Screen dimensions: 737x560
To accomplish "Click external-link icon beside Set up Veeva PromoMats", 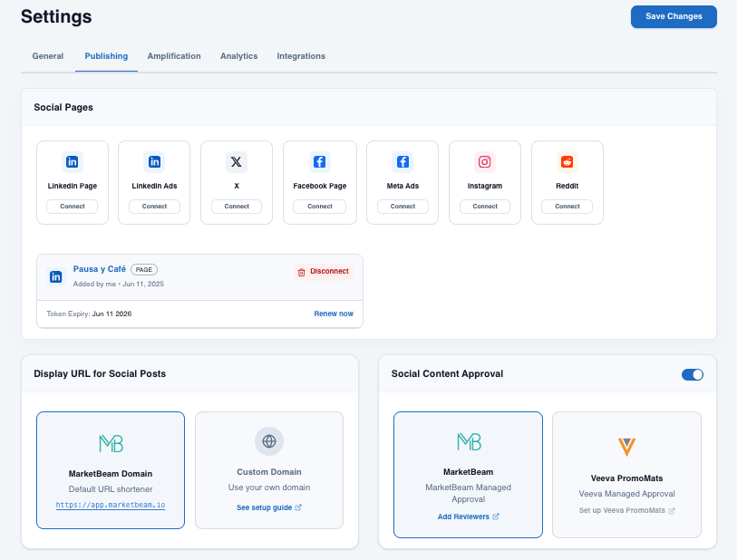I will click(x=672, y=511).
